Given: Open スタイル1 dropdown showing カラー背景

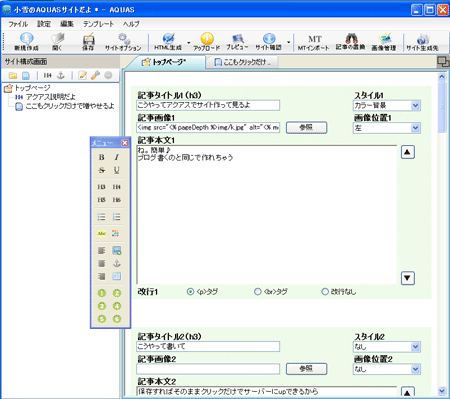Looking at the screenshot, I should coord(387,106).
